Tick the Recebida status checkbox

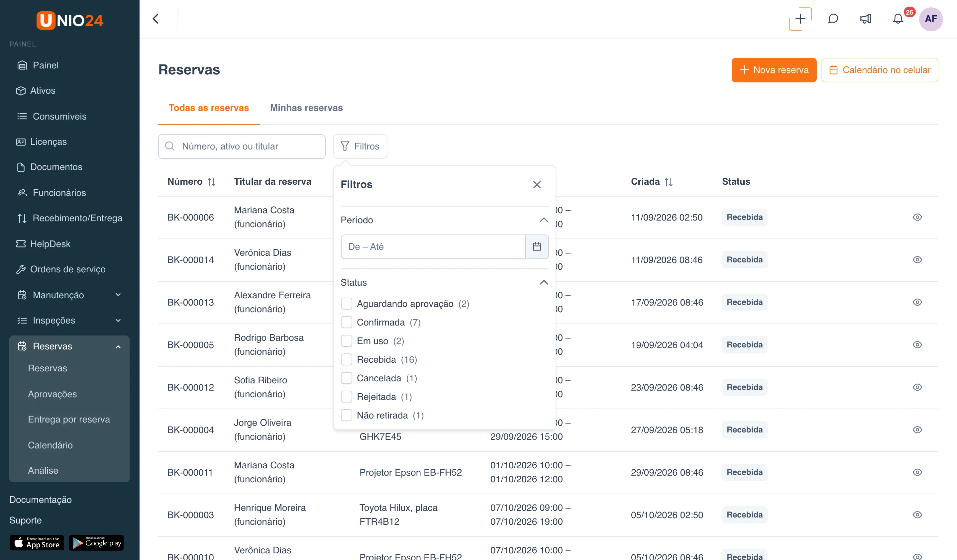346,359
